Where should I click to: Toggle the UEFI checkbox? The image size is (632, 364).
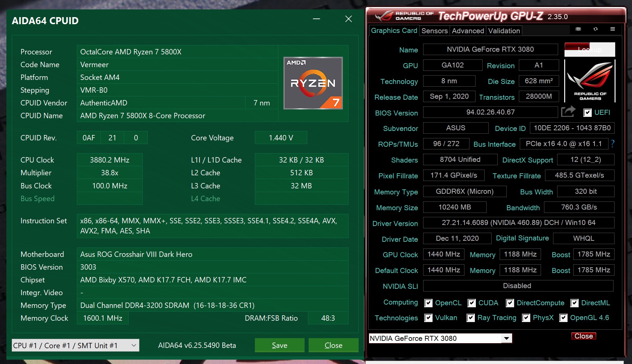coord(587,112)
